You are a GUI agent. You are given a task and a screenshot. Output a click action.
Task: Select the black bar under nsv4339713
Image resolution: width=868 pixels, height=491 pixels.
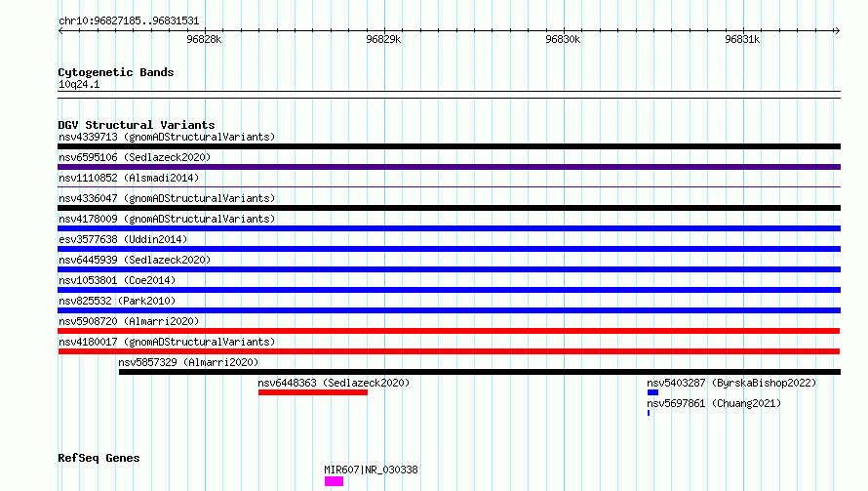click(x=449, y=146)
